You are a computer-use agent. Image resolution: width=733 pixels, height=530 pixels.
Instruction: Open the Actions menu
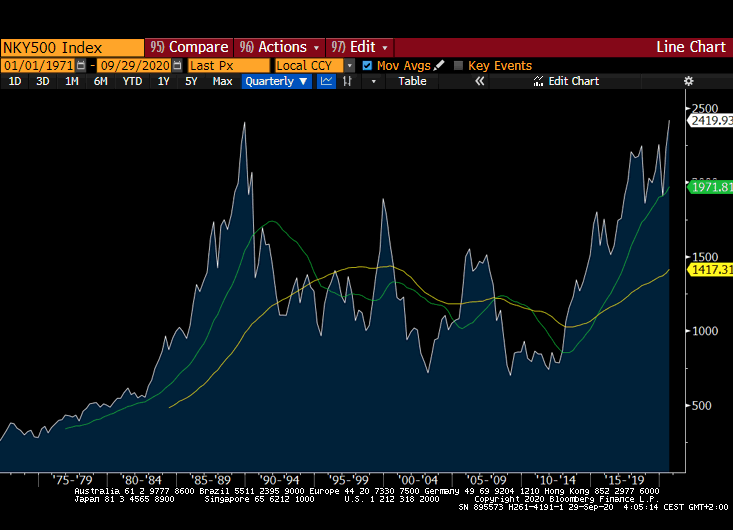pos(280,47)
